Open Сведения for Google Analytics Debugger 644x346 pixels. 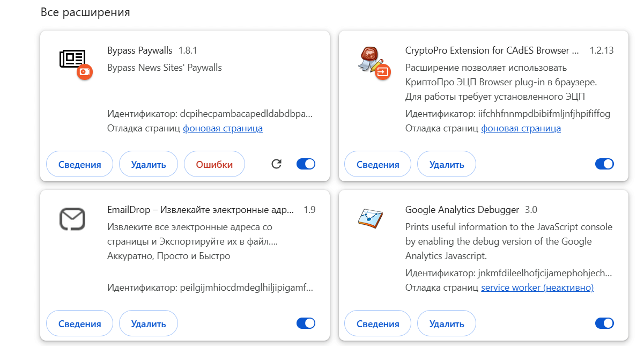point(378,323)
